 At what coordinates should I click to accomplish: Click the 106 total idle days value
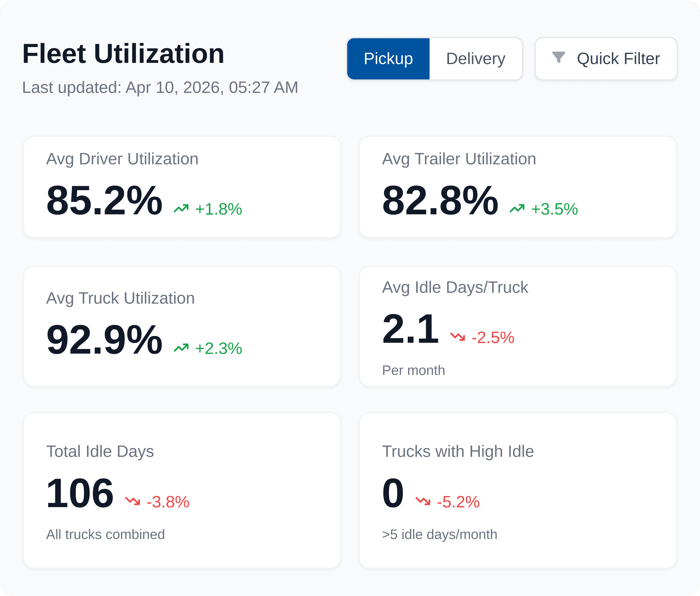tap(80, 493)
